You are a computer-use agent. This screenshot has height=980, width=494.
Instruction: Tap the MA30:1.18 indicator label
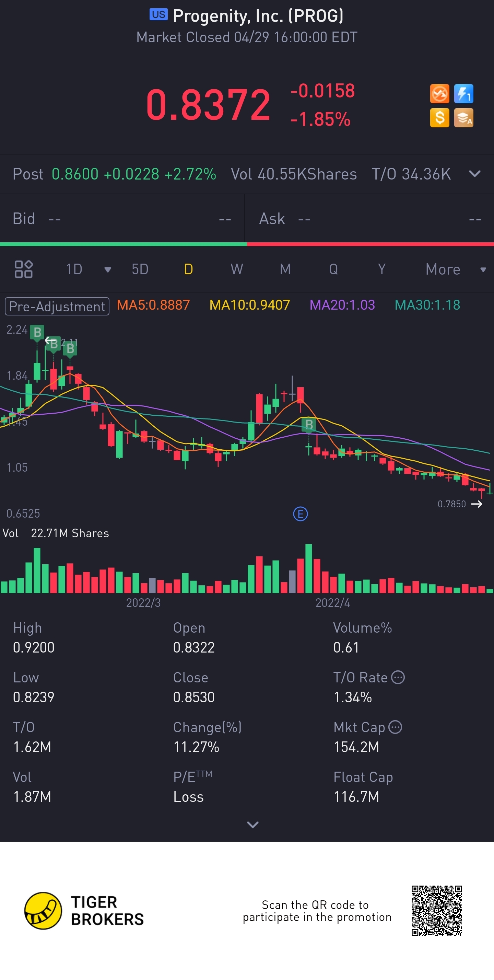click(427, 305)
